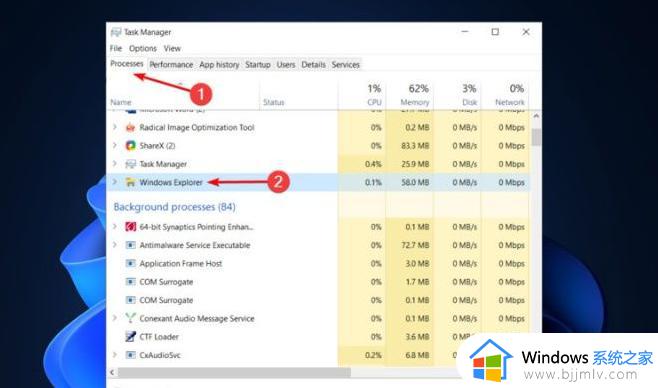
Task: Select the Conexant Audio Message Service name
Action: tap(197, 319)
